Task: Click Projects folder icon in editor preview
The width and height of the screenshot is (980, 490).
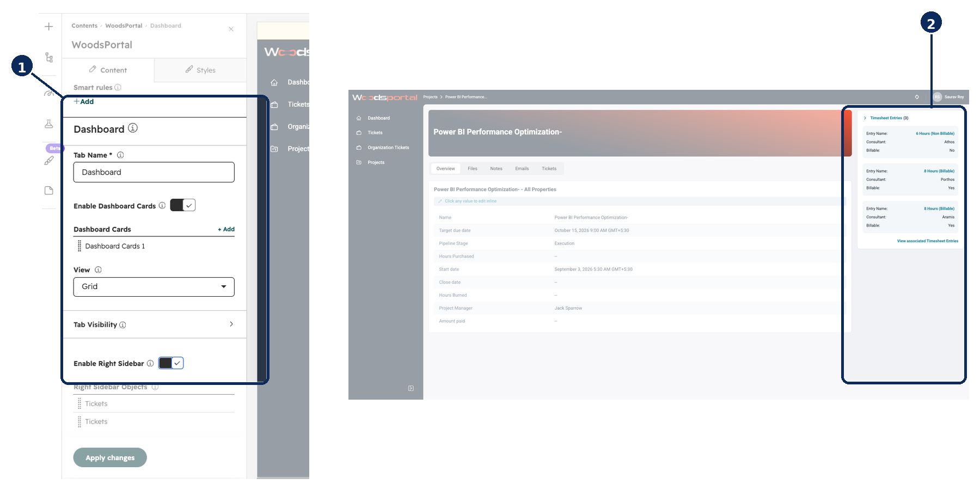Action: [274, 149]
